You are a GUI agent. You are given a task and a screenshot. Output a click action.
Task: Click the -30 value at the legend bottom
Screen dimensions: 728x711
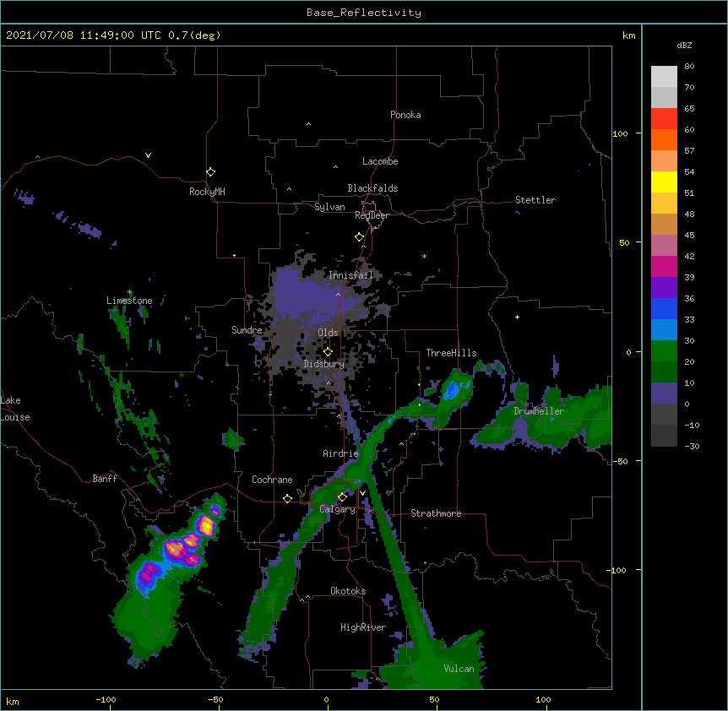pyautogui.click(x=692, y=446)
